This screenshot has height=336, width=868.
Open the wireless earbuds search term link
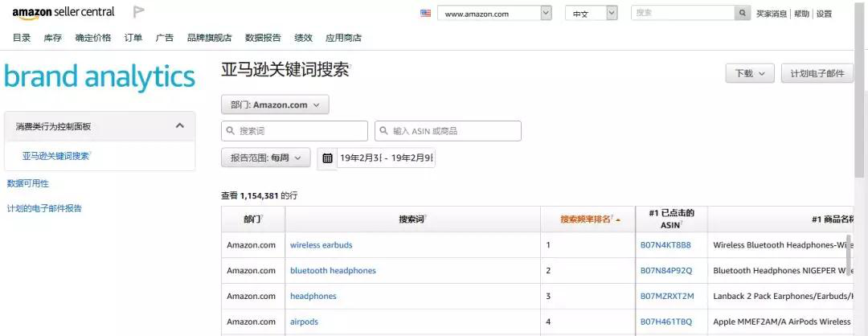coord(321,245)
